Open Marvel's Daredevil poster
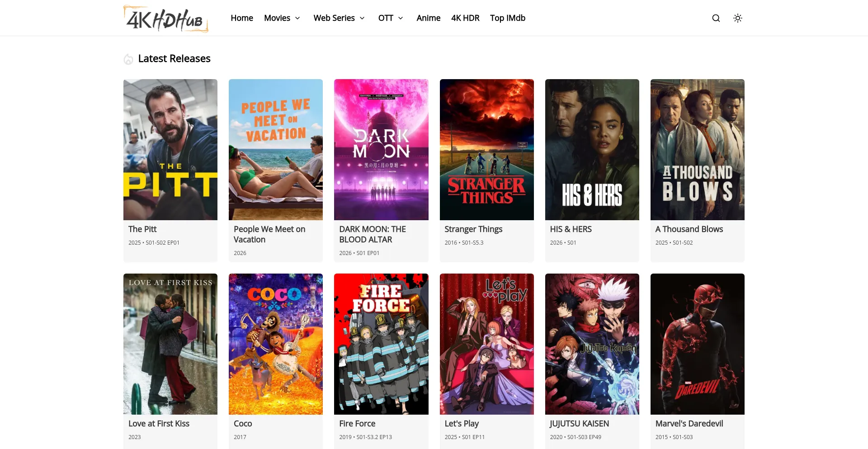Viewport: 868px width, 449px height. 698,344
